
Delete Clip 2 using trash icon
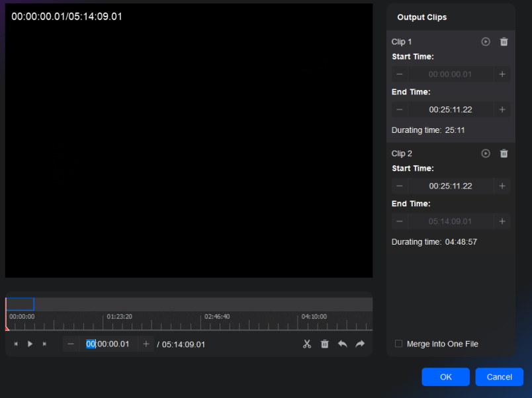pos(504,153)
